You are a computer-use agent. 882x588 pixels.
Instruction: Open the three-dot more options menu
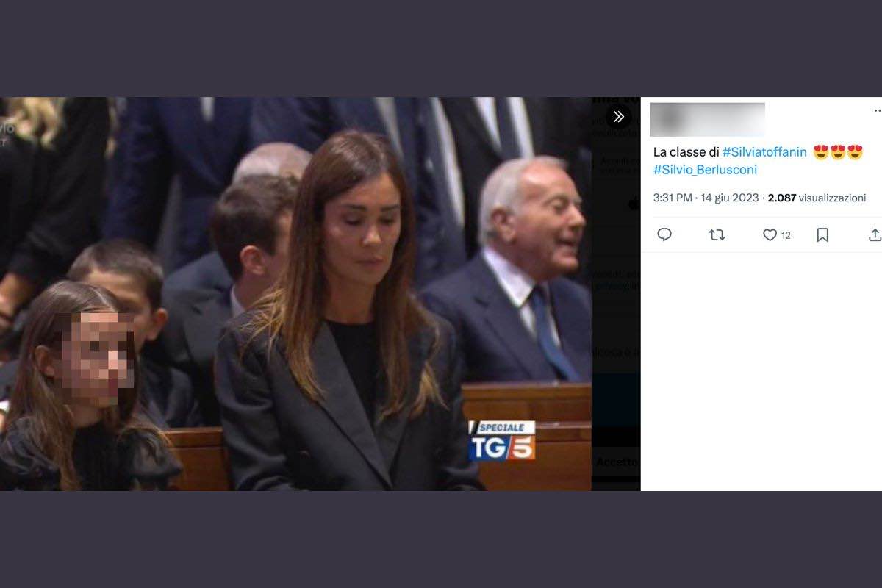[878, 111]
